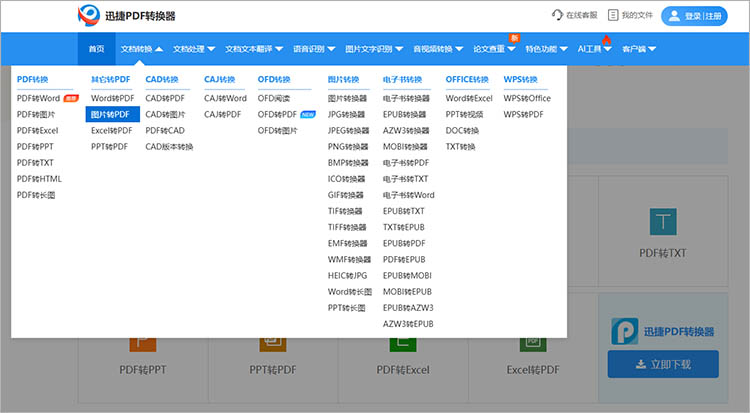This screenshot has height=413, width=750.
Task: Click the PDF转PPT tile icon
Action: click(144, 340)
